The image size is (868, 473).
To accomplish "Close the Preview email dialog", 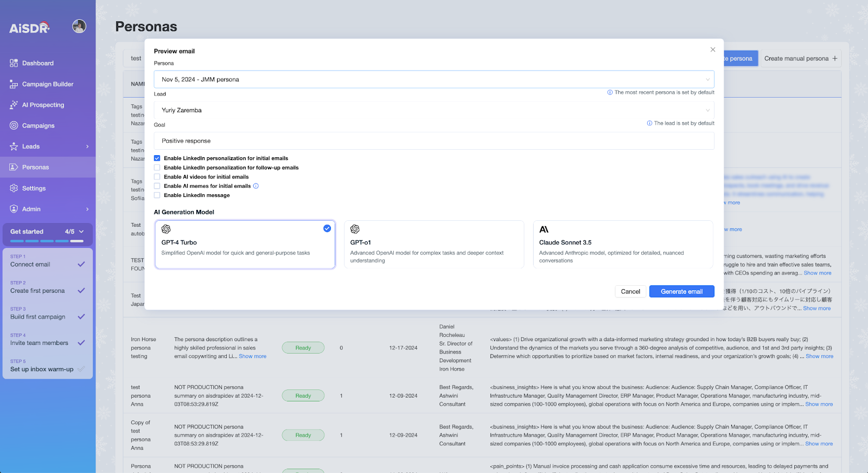I will (713, 49).
